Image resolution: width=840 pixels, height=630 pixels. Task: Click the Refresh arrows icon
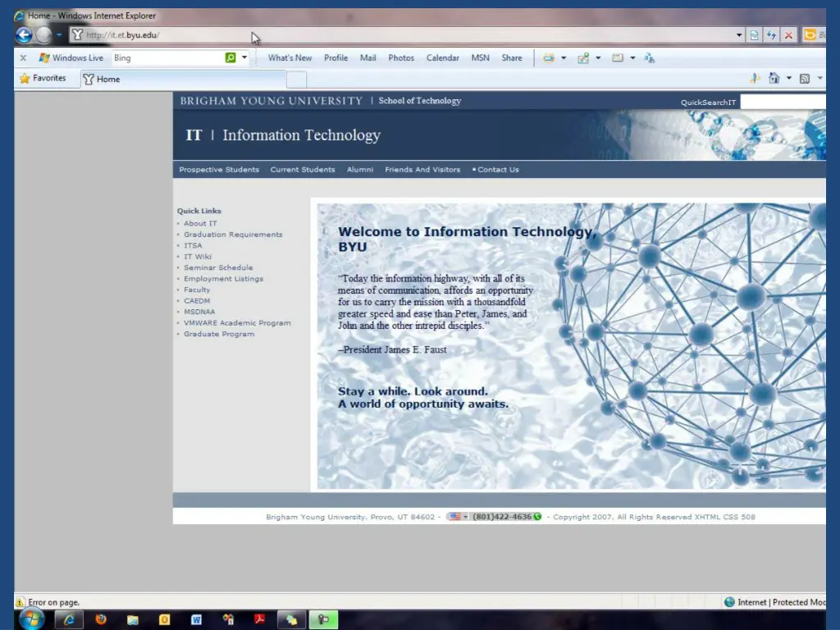pos(771,35)
